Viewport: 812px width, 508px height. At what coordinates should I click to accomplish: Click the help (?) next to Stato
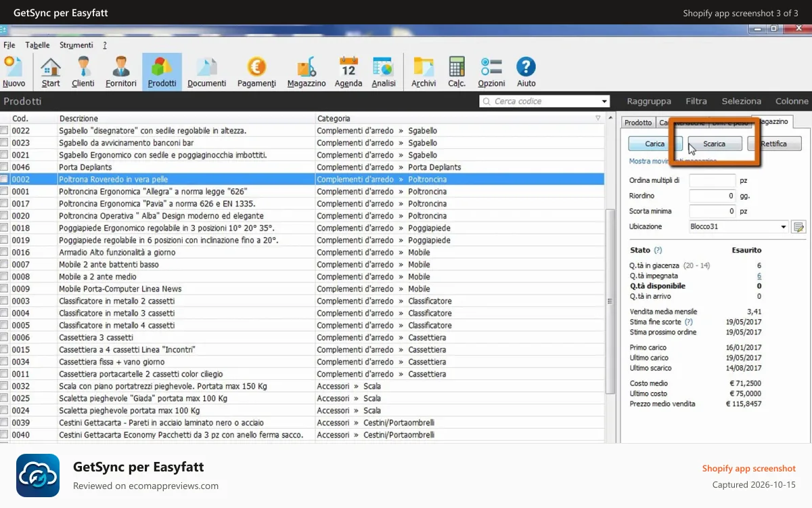tap(658, 251)
